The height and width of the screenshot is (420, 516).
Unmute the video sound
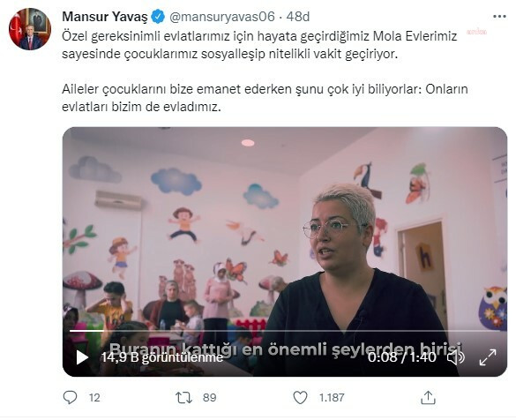point(455,357)
